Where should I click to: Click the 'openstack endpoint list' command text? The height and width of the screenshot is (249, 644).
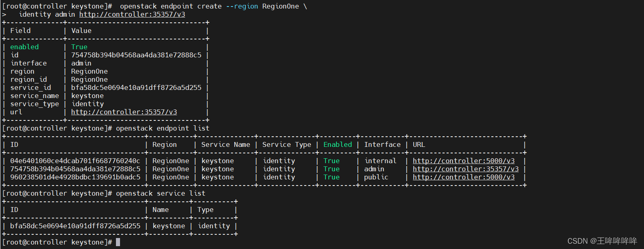coord(163,128)
